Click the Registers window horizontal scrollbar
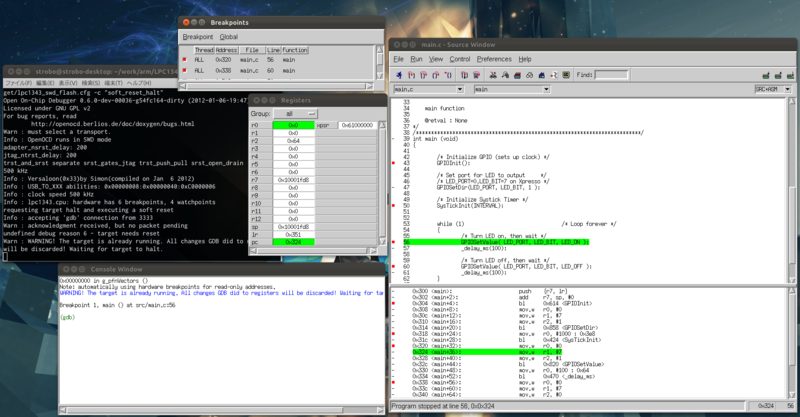This screenshot has width=800, height=417. click(x=315, y=251)
